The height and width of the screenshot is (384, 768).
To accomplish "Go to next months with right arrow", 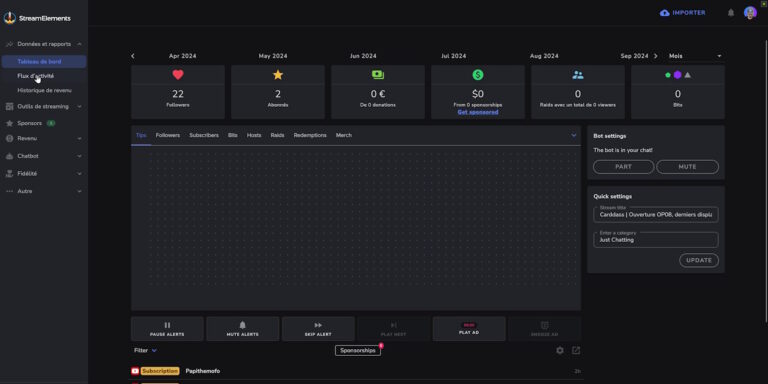I will coord(656,56).
